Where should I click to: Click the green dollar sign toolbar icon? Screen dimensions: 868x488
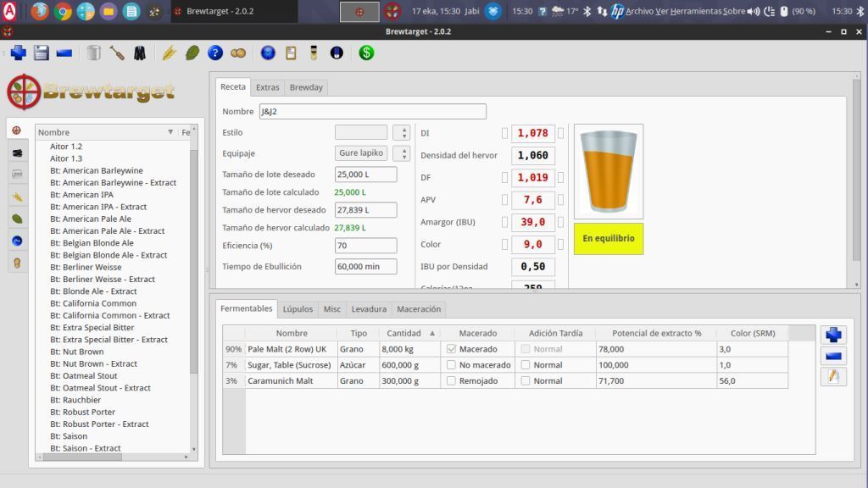pos(366,53)
